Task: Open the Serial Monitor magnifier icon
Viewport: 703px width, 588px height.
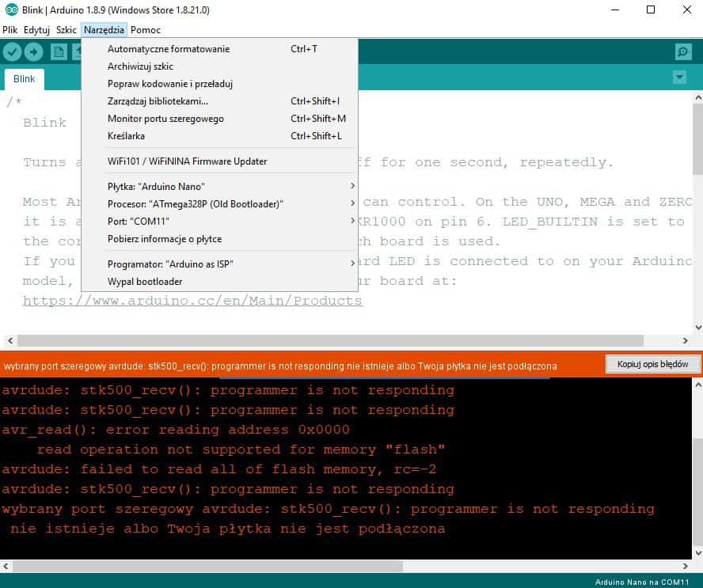Action: coord(683,52)
